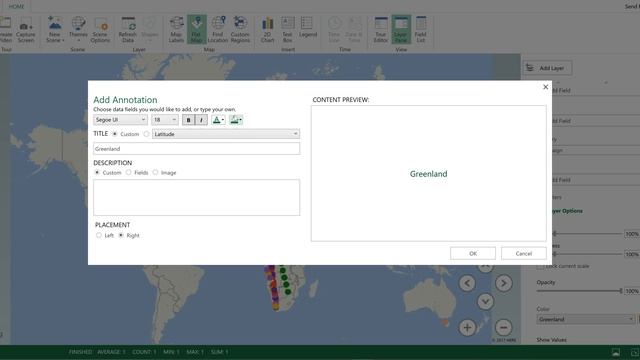The image size is (640, 360).
Task: Open background fill color picker
Action: tap(236, 120)
